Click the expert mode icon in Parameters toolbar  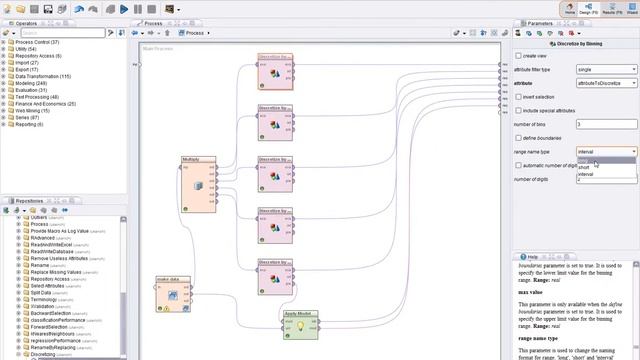click(x=518, y=33)
